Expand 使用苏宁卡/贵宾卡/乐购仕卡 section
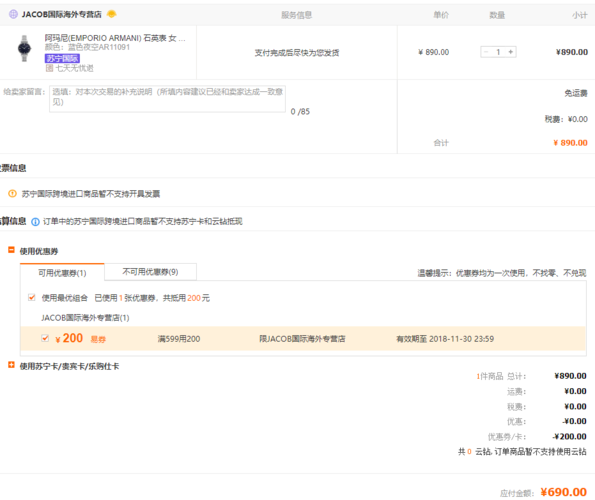The width and height of the screenshot is (595, 500). 11,365
